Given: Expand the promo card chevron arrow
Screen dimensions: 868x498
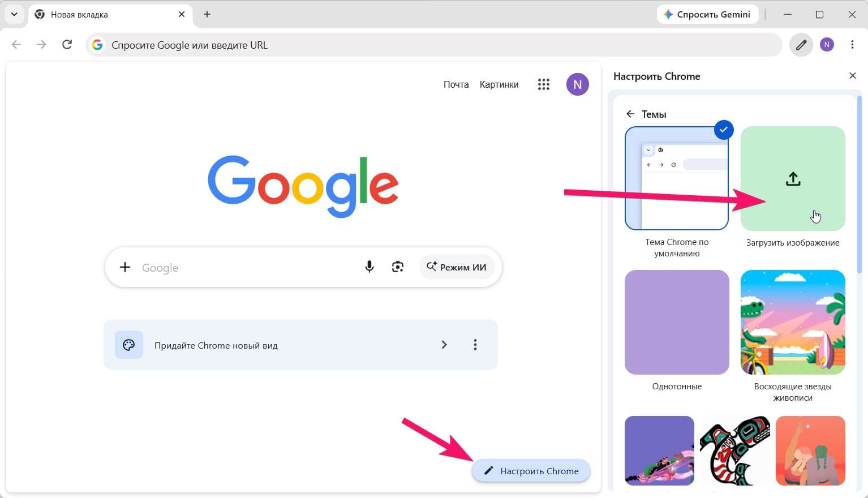Looking at the screenshot, I should pyautogui.click(x=444, y=345).
